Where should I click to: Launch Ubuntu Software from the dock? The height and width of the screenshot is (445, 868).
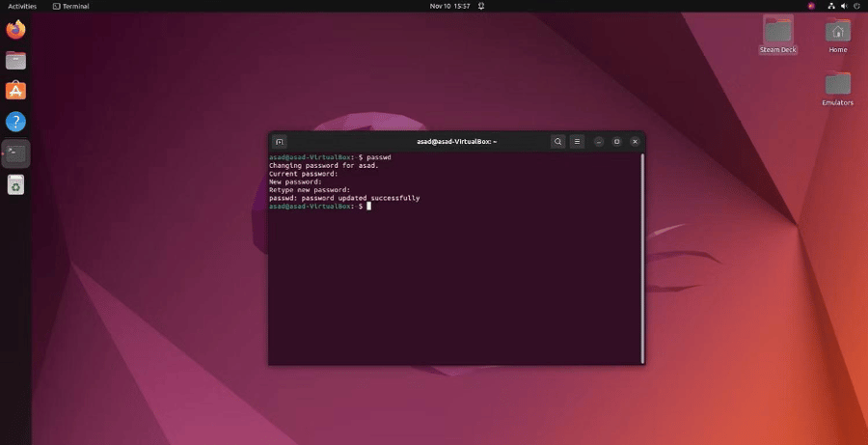pyautogui.click(x=16, y=91)
